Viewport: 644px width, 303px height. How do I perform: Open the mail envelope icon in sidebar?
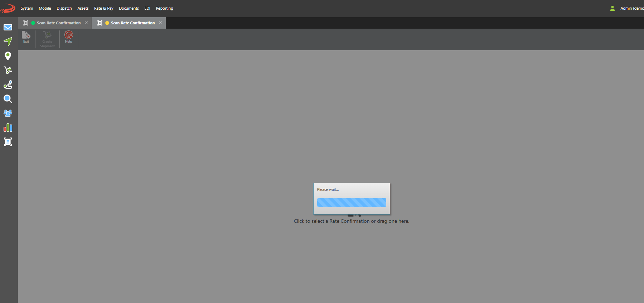click(8, 27)
